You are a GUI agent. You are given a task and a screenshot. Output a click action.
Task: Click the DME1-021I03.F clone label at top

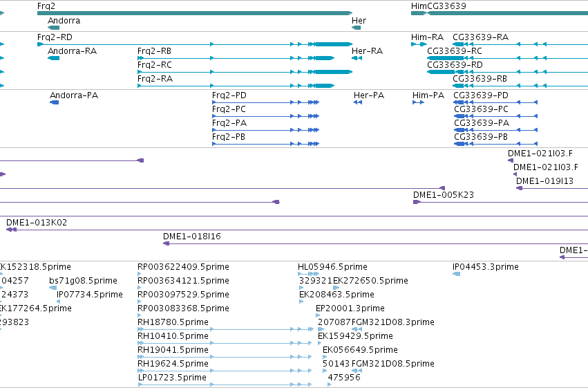coord(540,154)
